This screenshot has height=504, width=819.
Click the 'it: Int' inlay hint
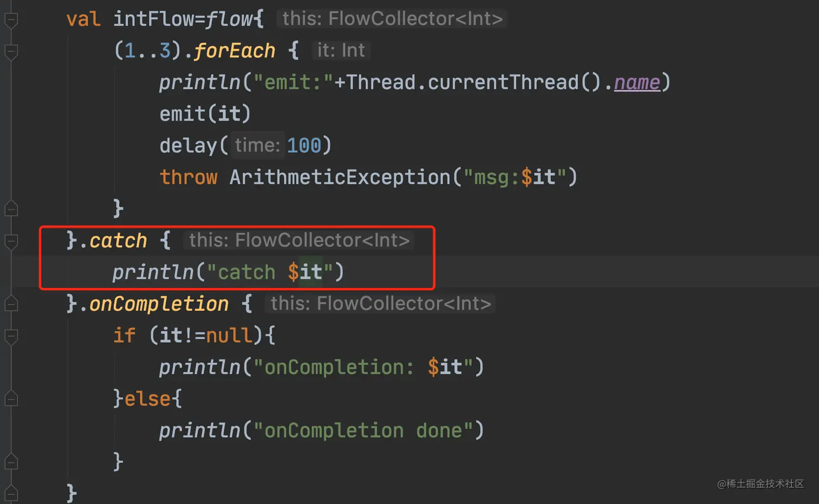coord(341,50)
